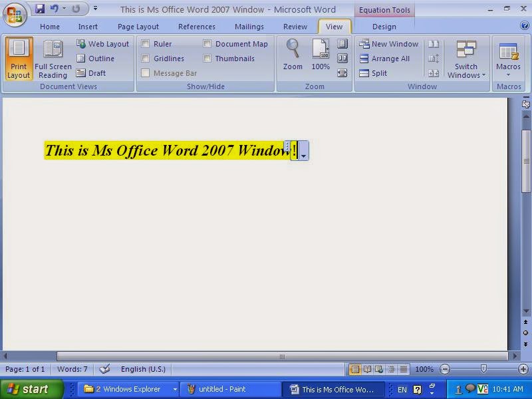532x399 pixels.
Task: Click Web Layout status bar icon
Action: [379, 369]
